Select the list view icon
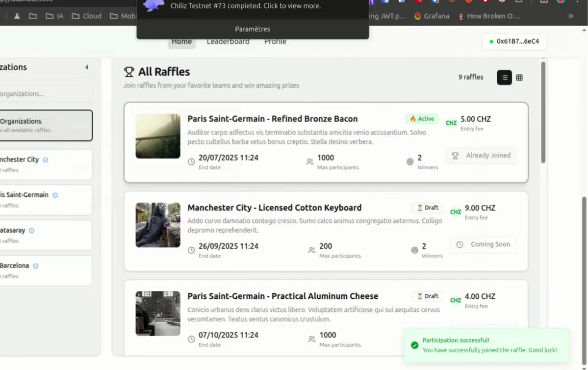Image resolution: width=588 pixels, height=370 pixels. click(504, 77)
